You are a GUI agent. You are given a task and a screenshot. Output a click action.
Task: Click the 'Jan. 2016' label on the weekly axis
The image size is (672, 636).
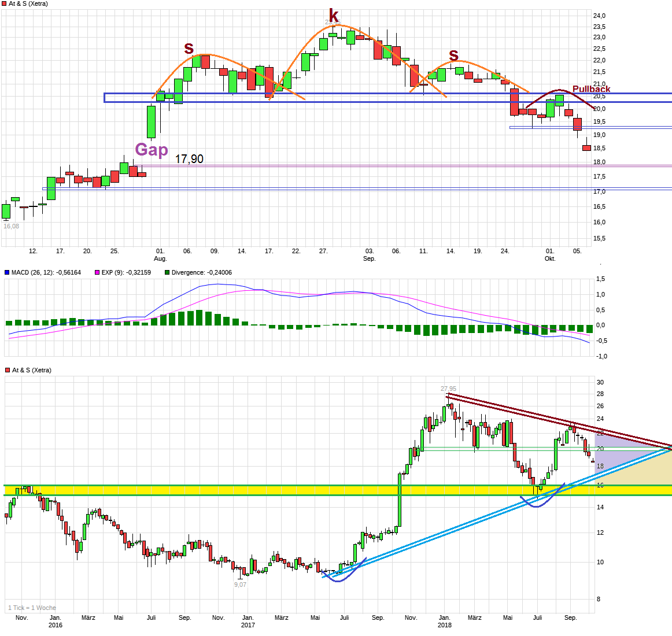56,622
